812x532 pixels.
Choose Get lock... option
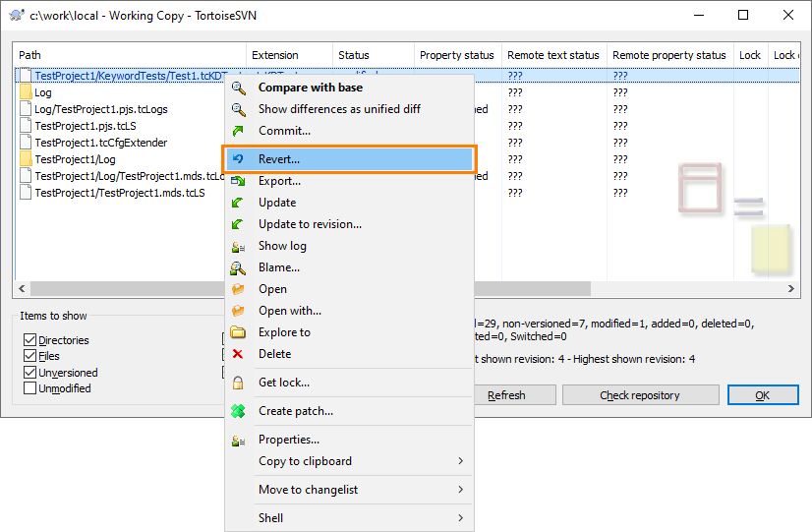[x=350, y=383]
